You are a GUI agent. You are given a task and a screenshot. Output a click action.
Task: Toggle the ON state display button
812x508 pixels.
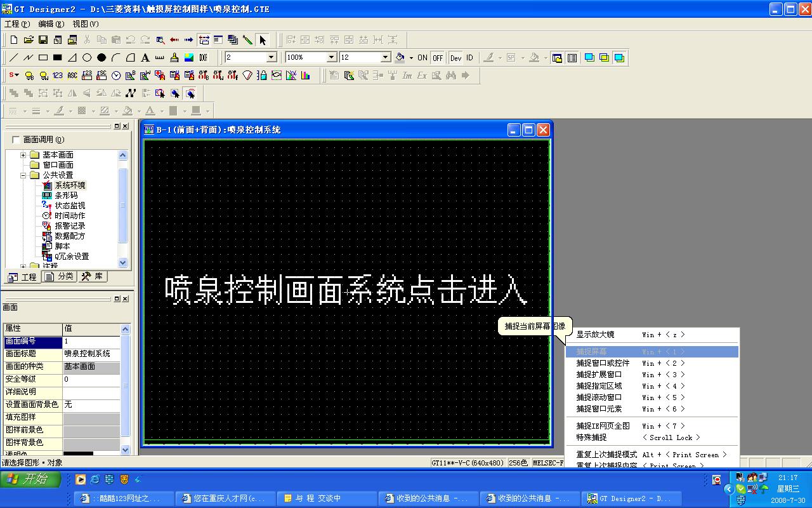(x=422, y=58)
